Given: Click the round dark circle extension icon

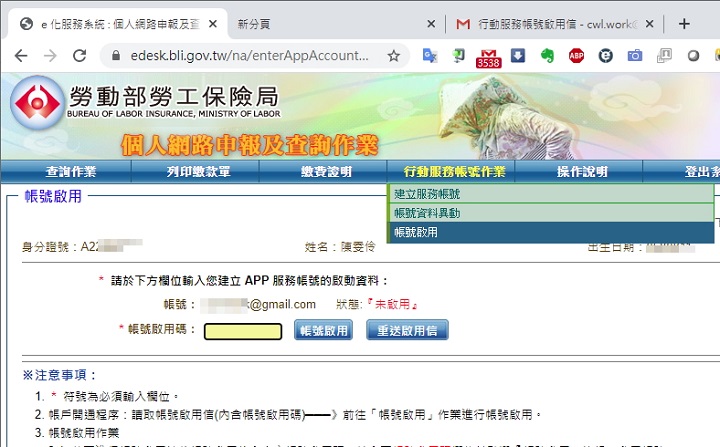Looking at the screenshot, I should [x=606, y=56].
